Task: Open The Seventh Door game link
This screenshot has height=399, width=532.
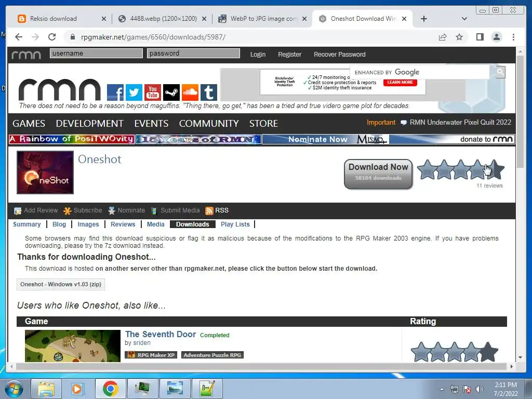Action: (161, 334)
